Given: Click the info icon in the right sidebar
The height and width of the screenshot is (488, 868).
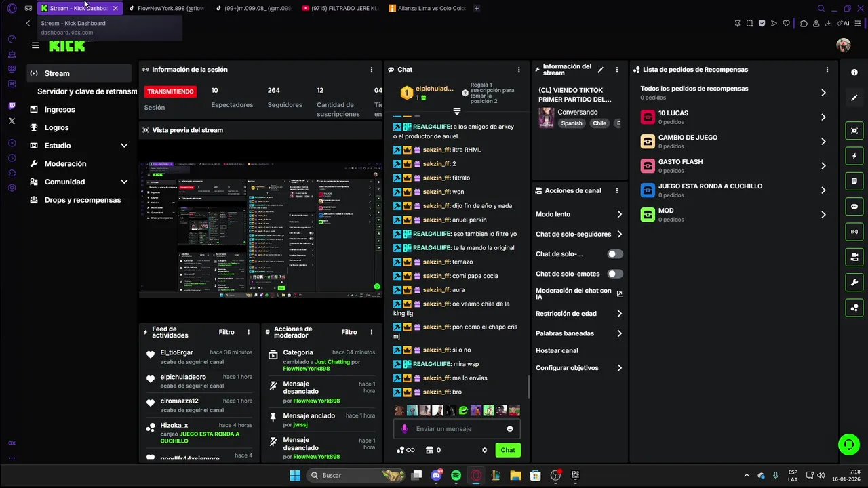Looking at the screenshot, I should point(854,73).
